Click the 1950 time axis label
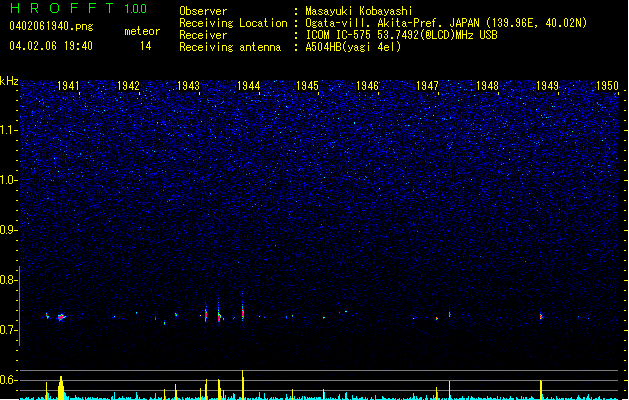 point(607,86)
